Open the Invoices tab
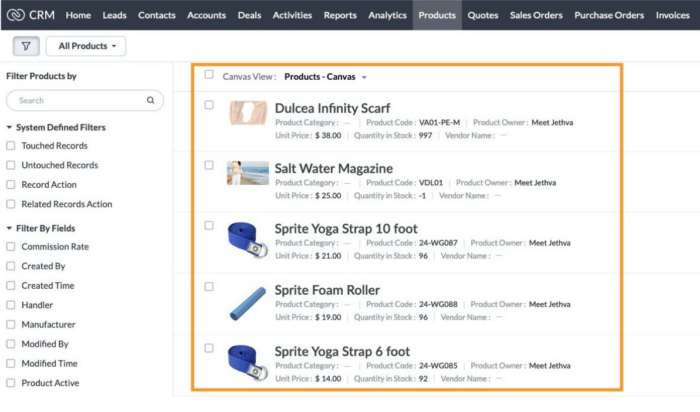The height and width of the screenshot is (412, 700). (x=672, y=15)
